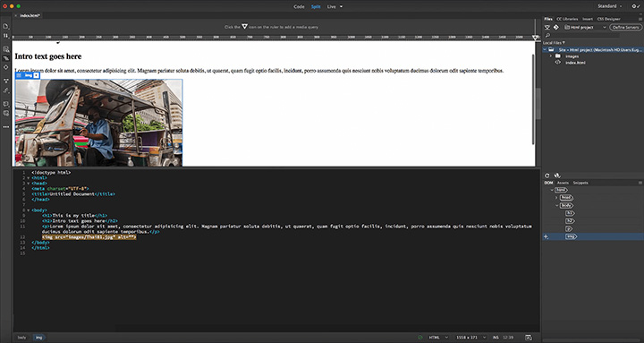Click the media query triangle icon in hint bar
This screenshot has width=644, height=343.
244,26
